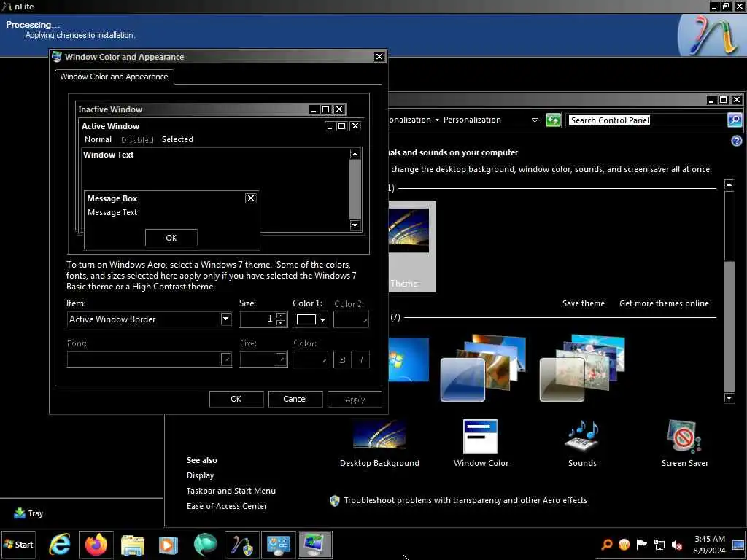747x560 pixels.
Task: Click the green refresh button in address bar
Action: (553, 120)
